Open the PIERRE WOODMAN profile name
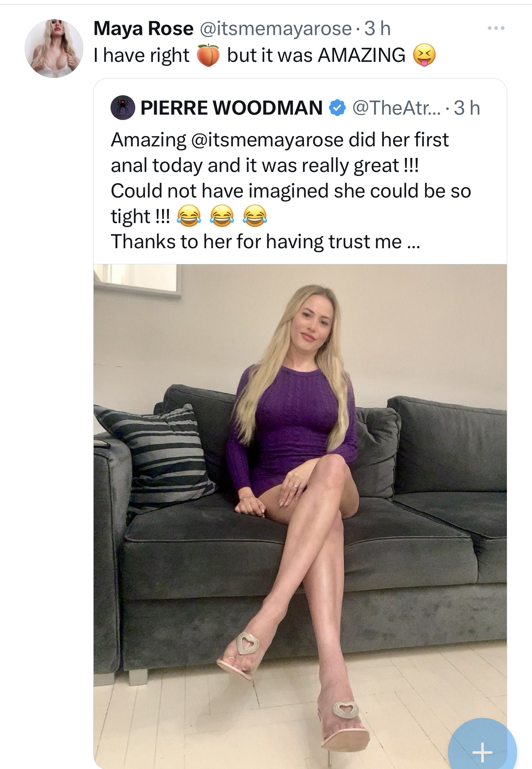 [231, 108]
